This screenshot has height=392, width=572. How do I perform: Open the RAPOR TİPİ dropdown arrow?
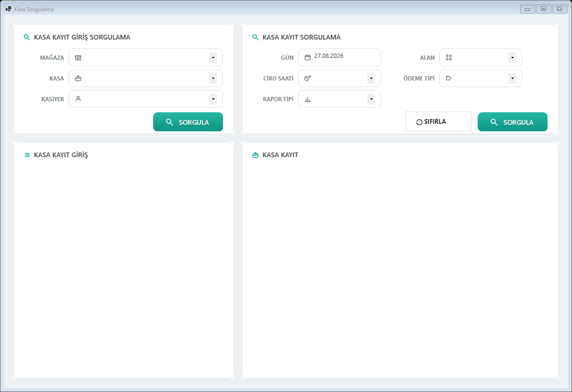pyautogui.click(x=371, y=99)
